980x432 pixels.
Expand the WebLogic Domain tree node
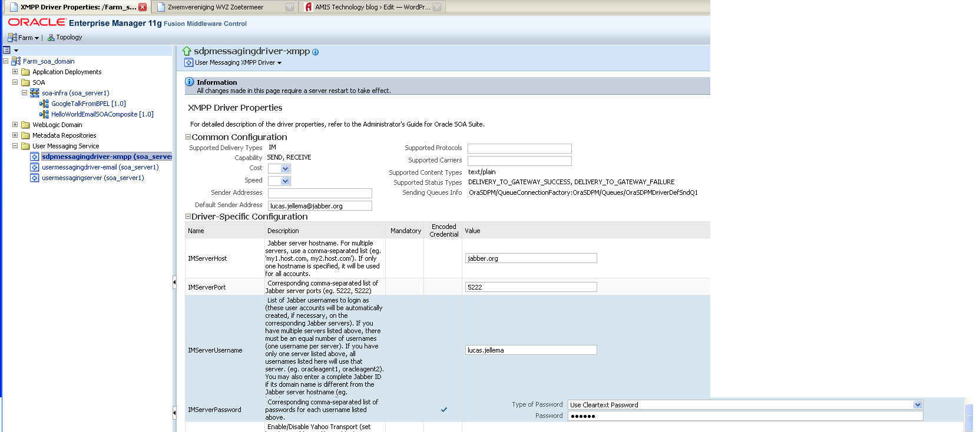click(x=15, y=125)
